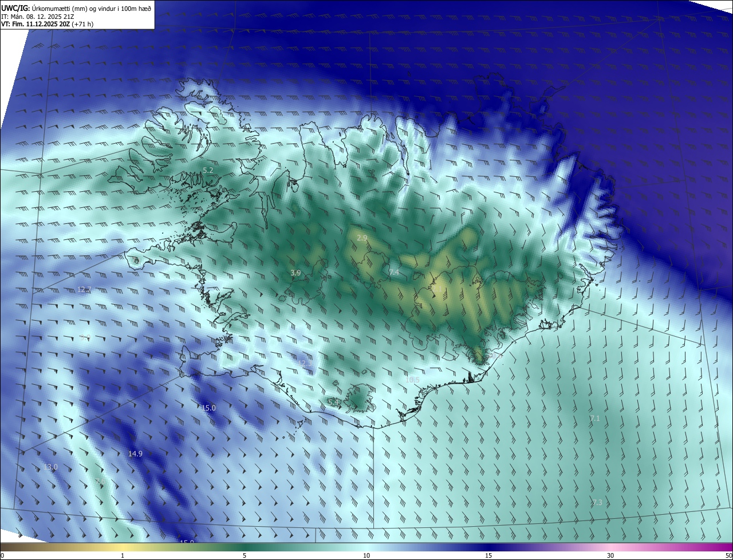Screen dimensions: 733x560
Task: Click the 15.0 label just above the 14.9 value
Action: [x=208, y=408]
